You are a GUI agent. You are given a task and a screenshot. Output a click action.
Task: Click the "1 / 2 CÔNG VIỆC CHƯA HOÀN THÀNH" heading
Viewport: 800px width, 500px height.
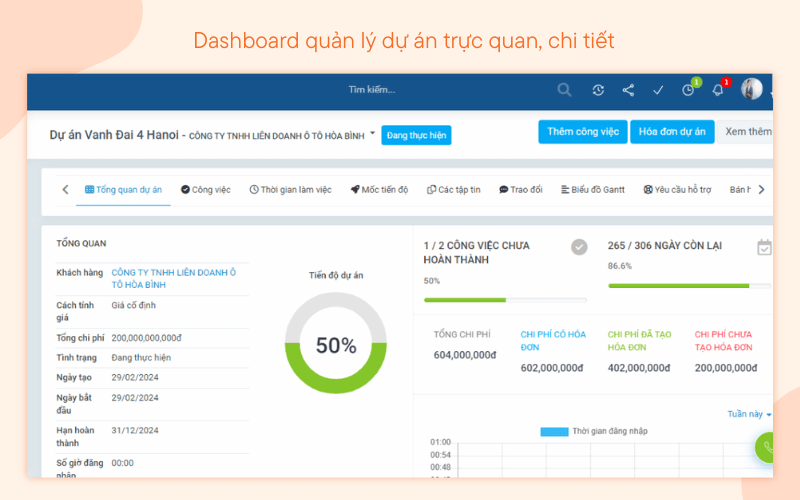click(x=477, y=253)
